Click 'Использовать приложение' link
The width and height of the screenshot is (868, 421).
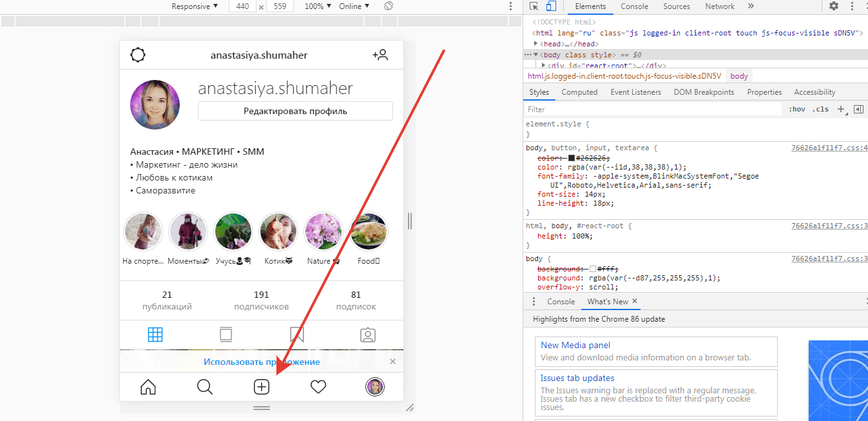coord(262,362)
